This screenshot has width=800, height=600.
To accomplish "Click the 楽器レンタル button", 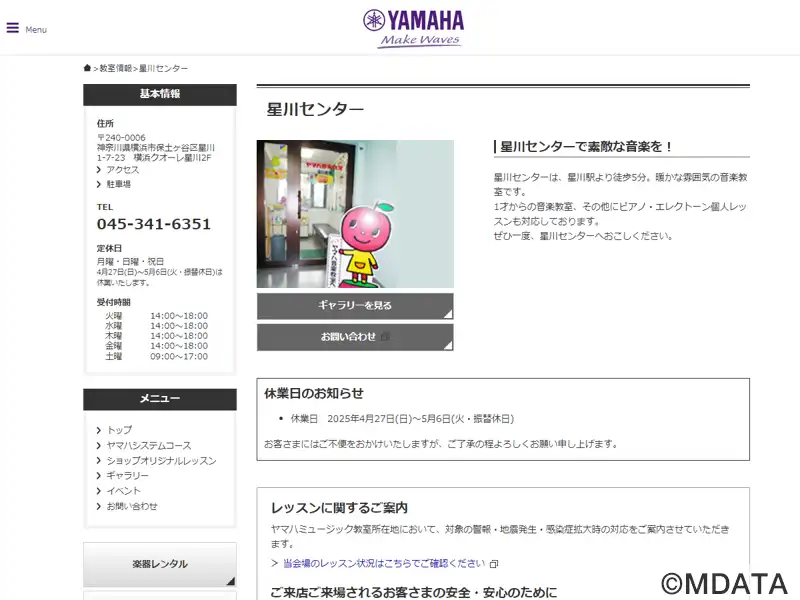I will click(x=160, y=564).
